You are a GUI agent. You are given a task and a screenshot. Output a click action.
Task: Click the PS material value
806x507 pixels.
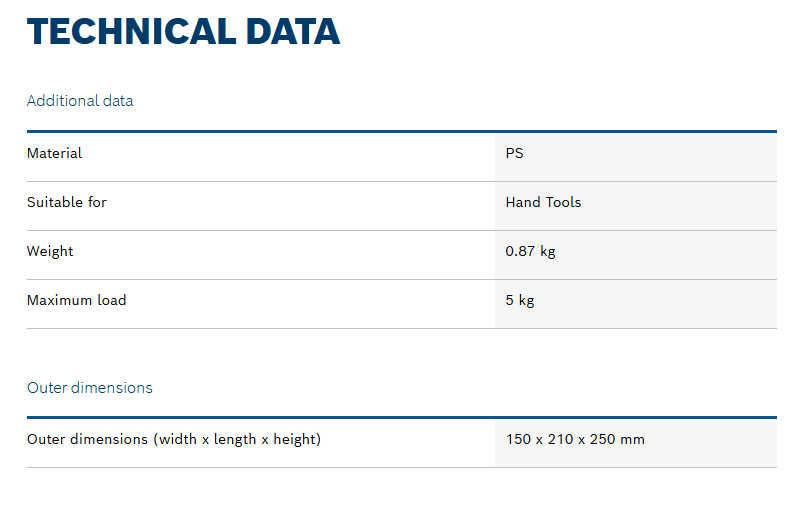(514, 153)
